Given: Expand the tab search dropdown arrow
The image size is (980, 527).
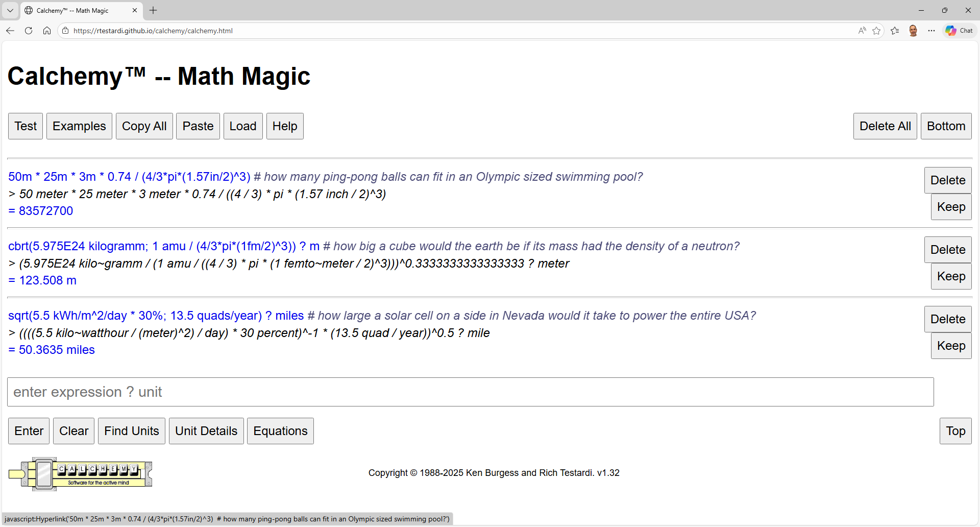Looking at the screenshot, I should click(10, 10).
